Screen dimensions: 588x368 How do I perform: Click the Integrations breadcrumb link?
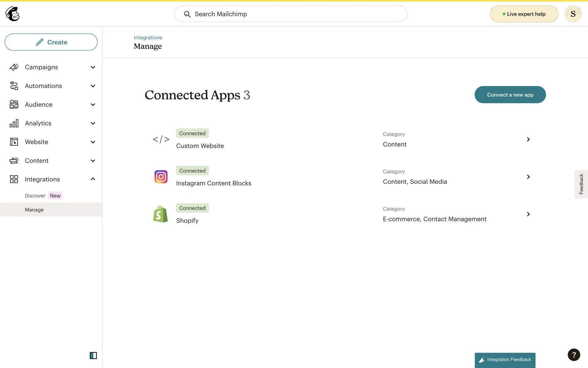click(x=148, y=37)
